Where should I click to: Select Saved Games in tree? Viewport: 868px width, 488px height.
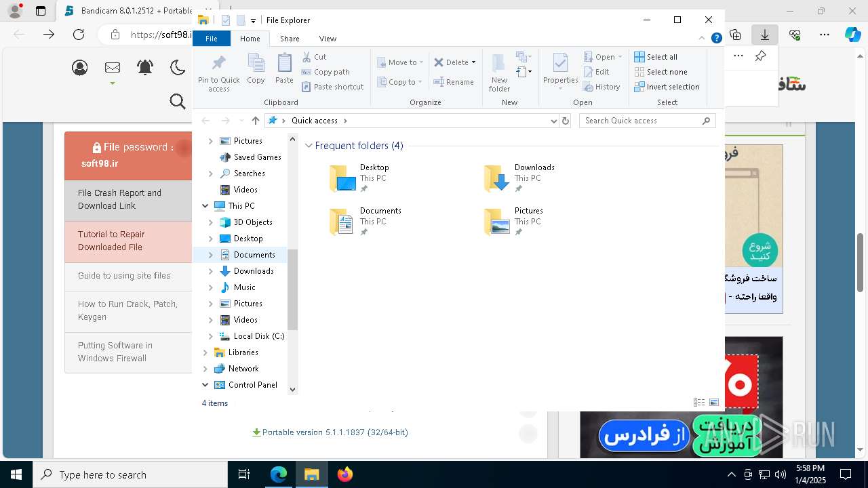[257, 157]
